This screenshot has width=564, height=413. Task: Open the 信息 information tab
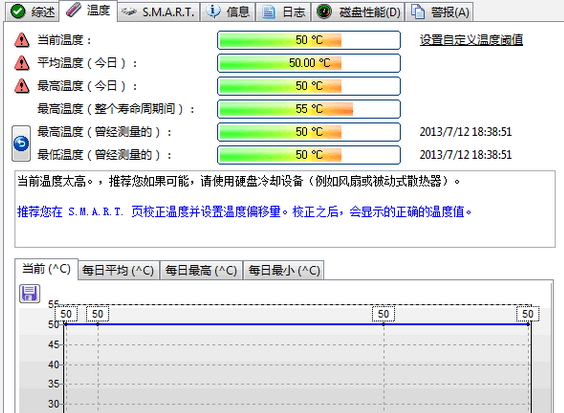(x=228, y=12)
